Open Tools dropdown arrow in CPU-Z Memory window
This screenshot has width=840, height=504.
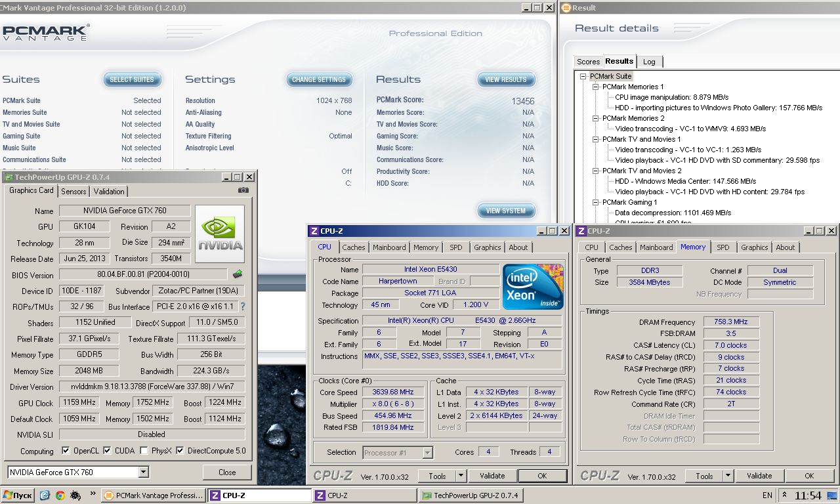pyautogui.click(x=728, y=476)
